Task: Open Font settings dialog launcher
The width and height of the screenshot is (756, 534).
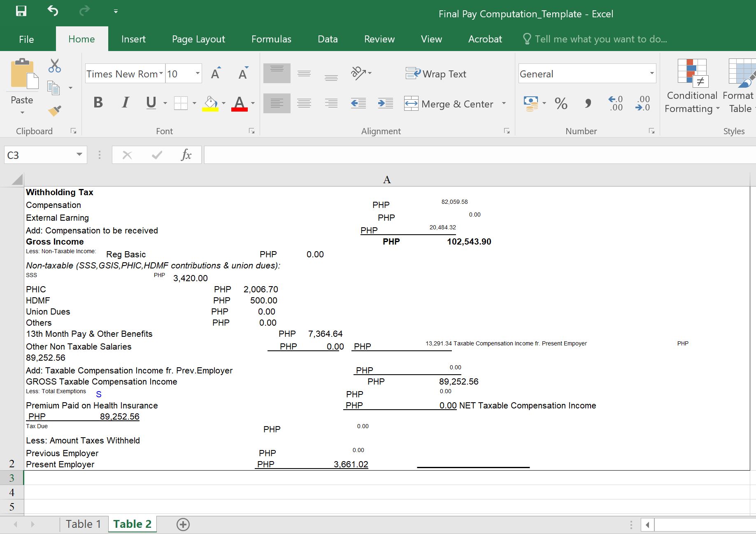Action: coord(251,131)
